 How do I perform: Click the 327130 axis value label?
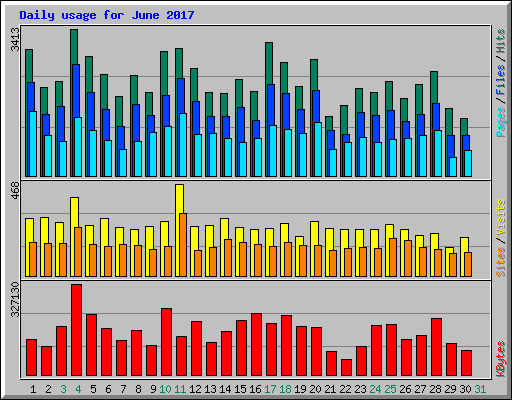point(15,299)
